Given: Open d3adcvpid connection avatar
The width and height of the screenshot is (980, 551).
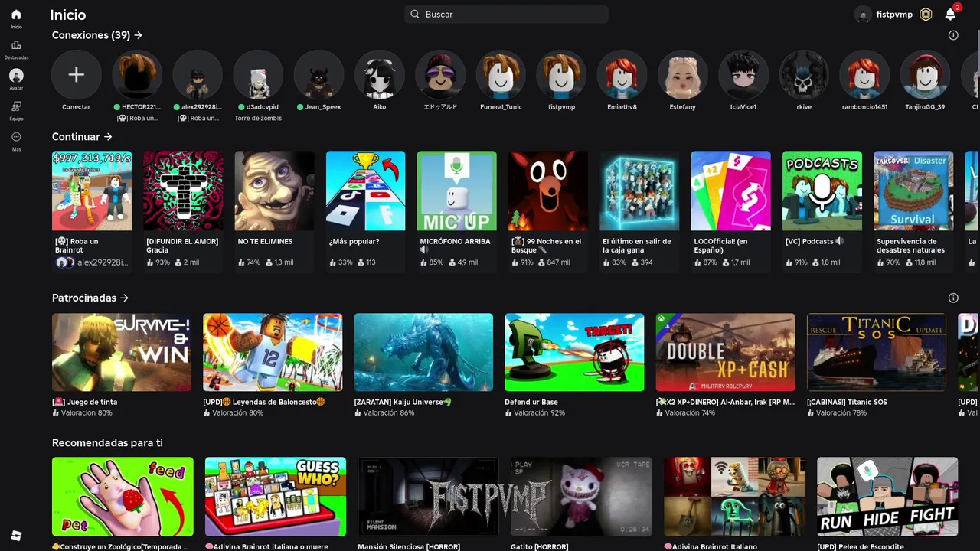Looking at the screenshot, I should coord(258,75).
